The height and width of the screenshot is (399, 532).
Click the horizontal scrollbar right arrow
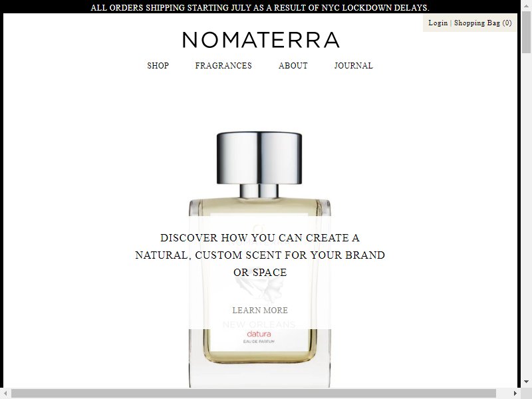click(515, 394)
